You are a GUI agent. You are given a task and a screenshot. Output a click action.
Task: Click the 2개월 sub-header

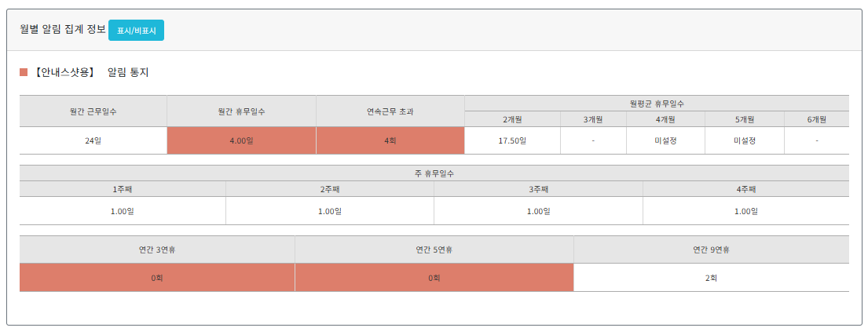(512, 119)
